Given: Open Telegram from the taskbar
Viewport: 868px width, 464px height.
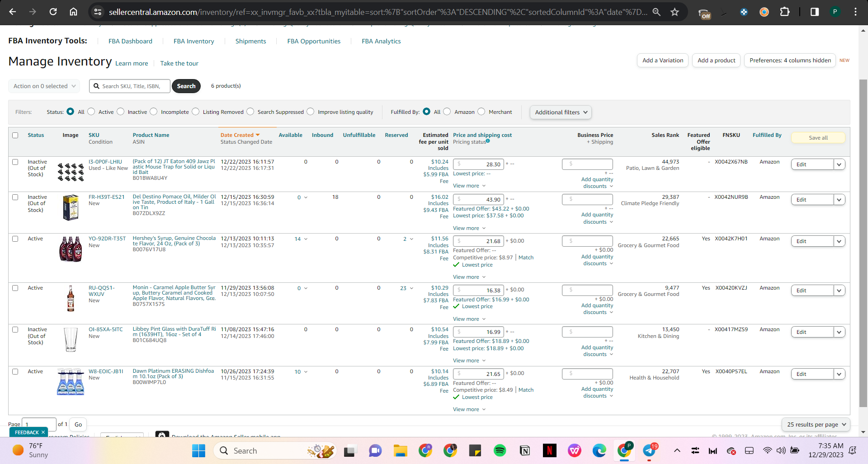Looking at the screenshot, I should (649, 450).
